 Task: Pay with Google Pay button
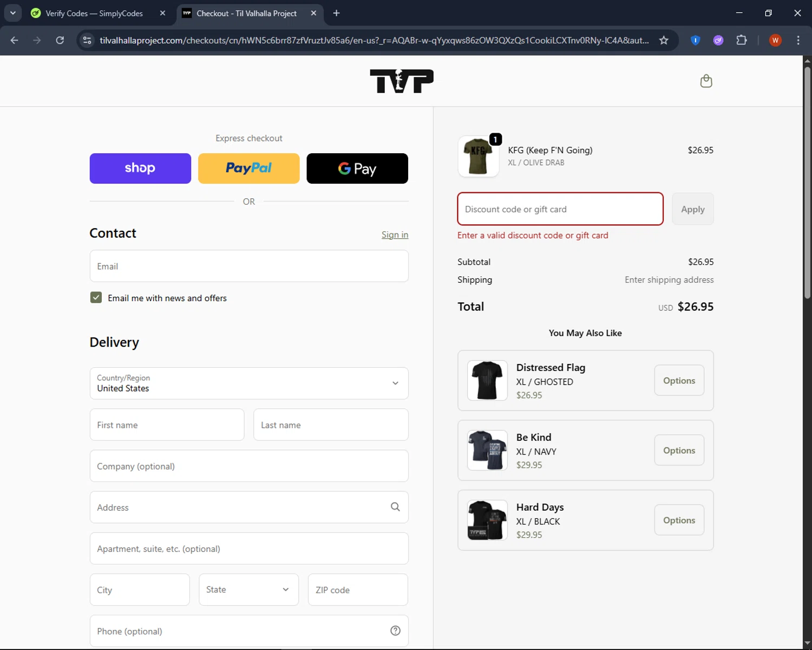pos(357,168)
